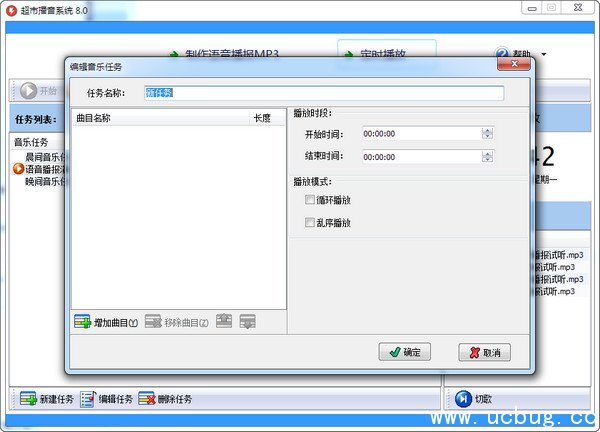Decrease 结束时间 with down spinner arrow

pyautogui.click(x=488, y=160)
